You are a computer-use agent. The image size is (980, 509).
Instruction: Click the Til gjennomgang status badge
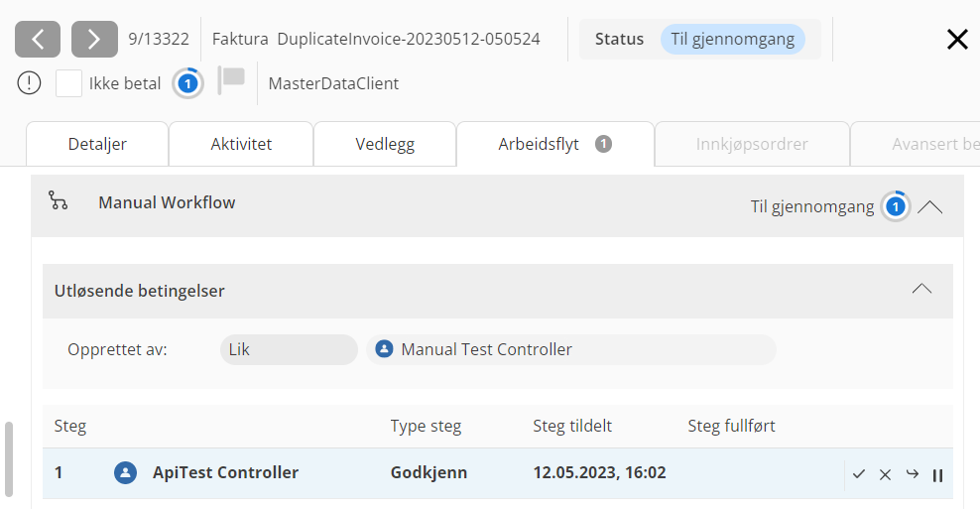[732, 40]
